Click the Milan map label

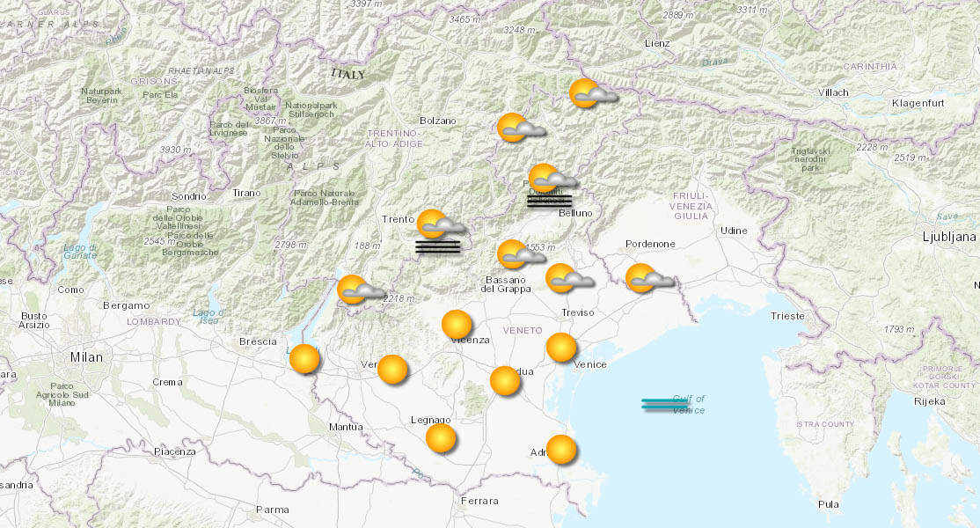click(x=85, y=357)
